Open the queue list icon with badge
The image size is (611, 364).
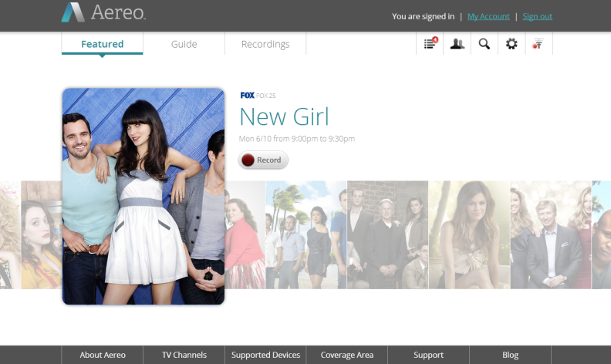430,43
